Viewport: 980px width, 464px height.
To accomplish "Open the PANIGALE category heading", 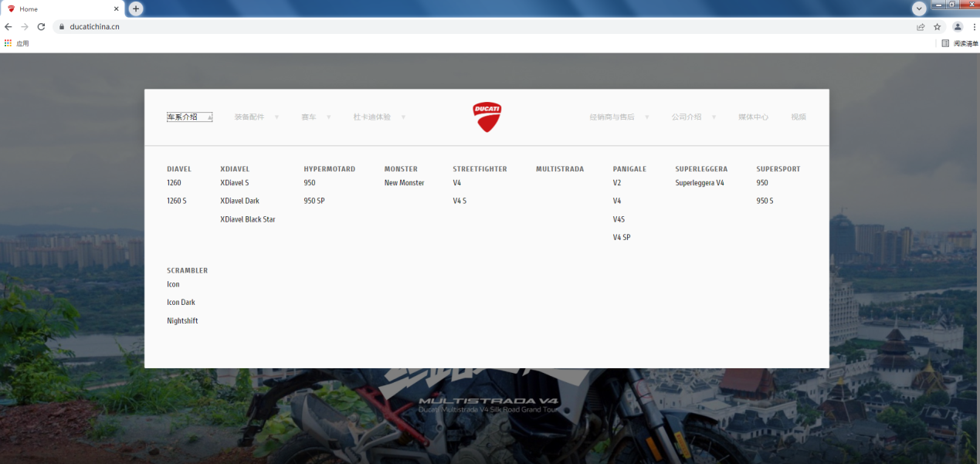I will tap(629, 169).
